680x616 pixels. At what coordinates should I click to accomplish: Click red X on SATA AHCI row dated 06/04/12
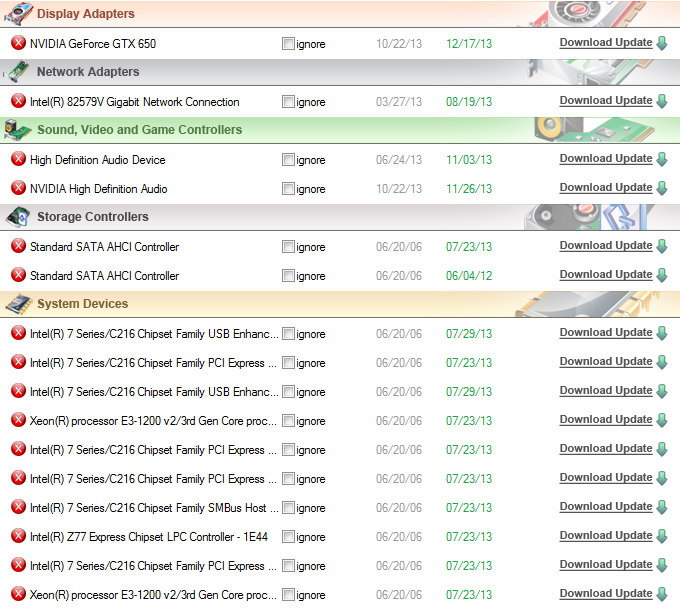tap(18, 275)
